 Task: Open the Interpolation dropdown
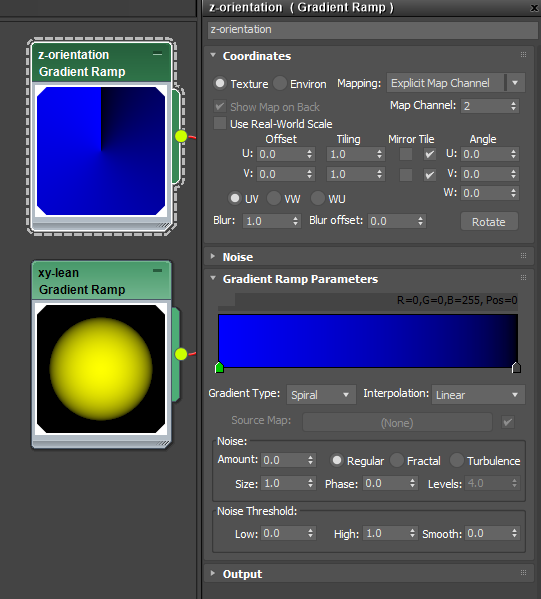click(478, 395)
